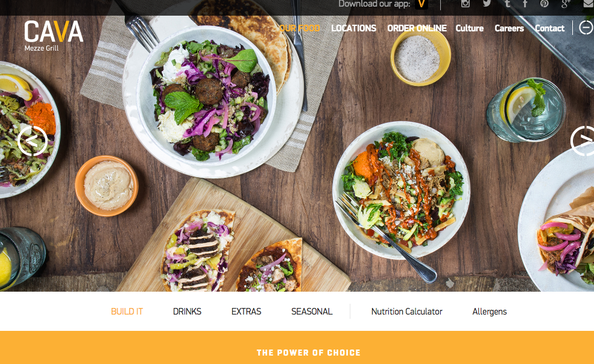Open the Culture nav link
This screenshot has width=594, height=364.
click(x=469, y=28)
